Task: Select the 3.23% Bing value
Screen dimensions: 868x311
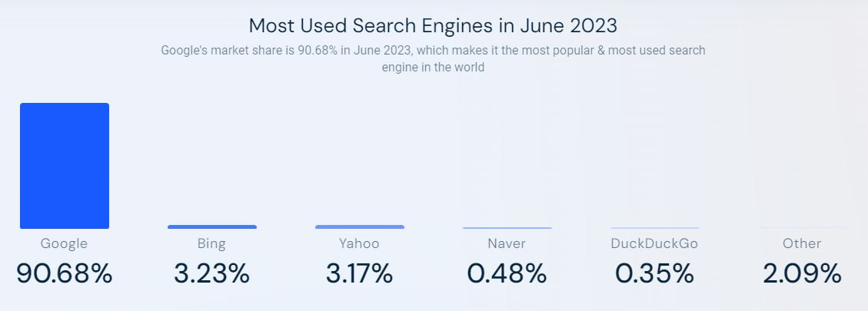Action: click(211, 273)
